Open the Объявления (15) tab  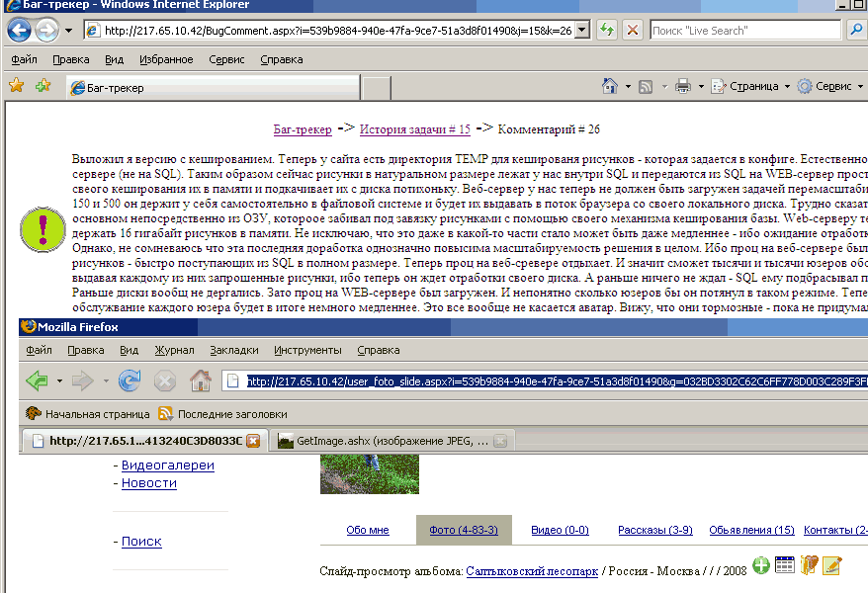(x=751, y=530)
